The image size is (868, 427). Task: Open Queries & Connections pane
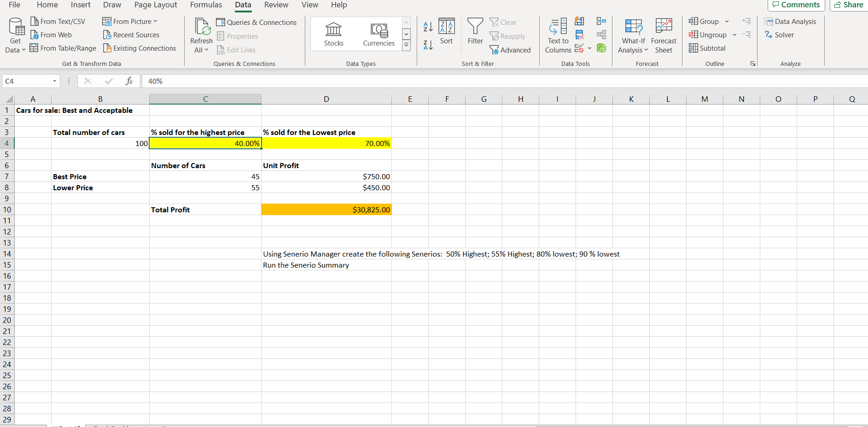256,23
